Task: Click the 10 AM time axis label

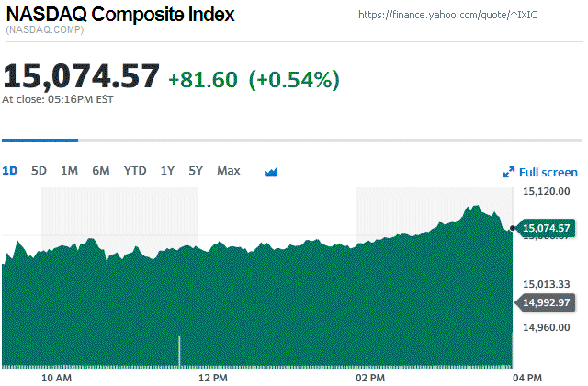Action: click(57, 378)
